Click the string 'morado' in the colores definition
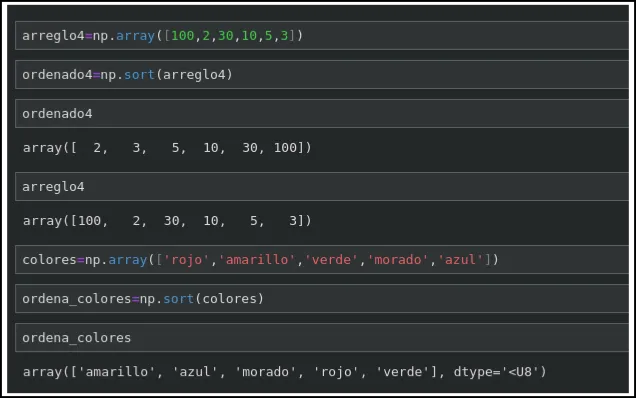 point(398,260)
